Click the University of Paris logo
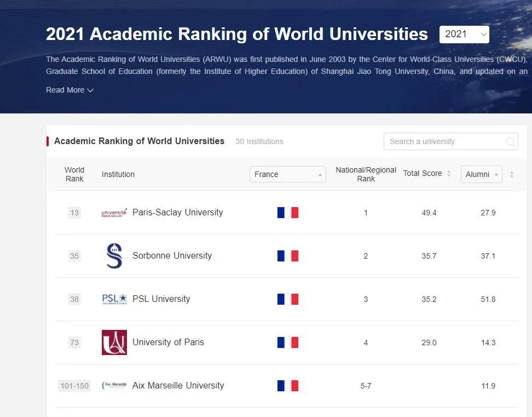532x417 pixels. pyautogui.click(x=114, y=342)
